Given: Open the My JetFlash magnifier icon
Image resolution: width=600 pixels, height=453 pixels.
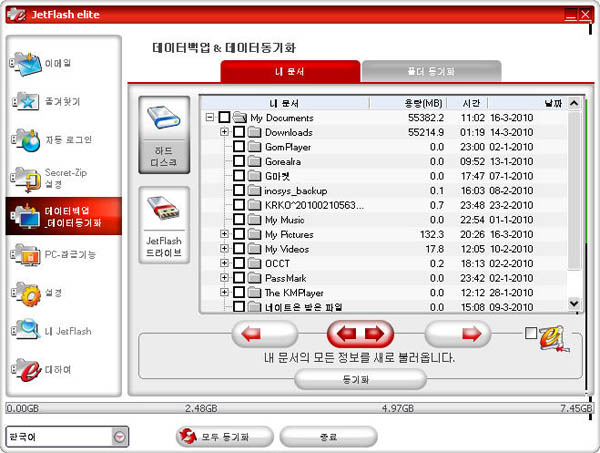Looking at the screenshot, I should (26, 330).
